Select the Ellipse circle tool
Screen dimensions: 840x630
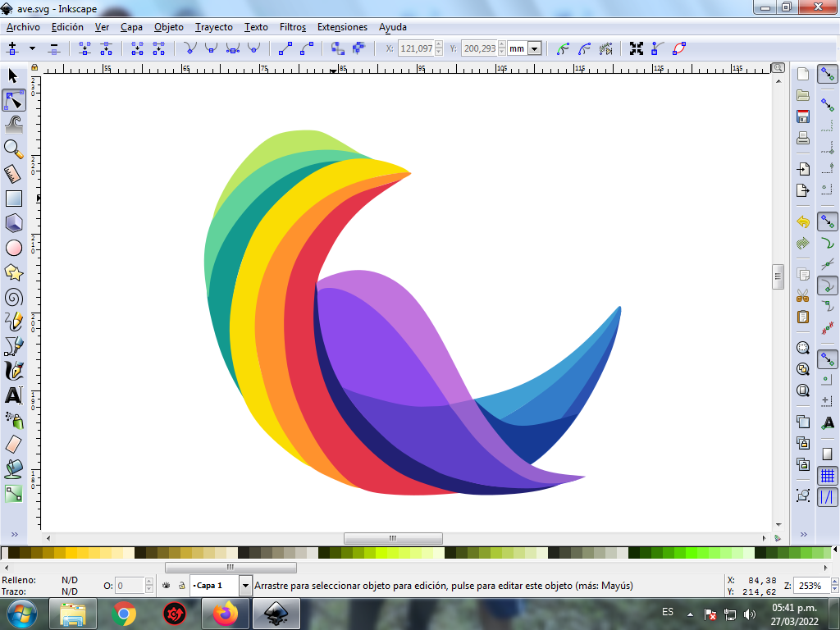point(14,248)
